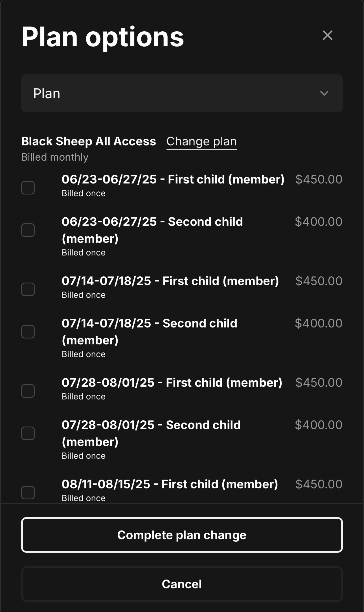The width and height of the screenshot is (364, 612).
Task: Expand the Plan dropdown chevron
Action: coord(324,93)
